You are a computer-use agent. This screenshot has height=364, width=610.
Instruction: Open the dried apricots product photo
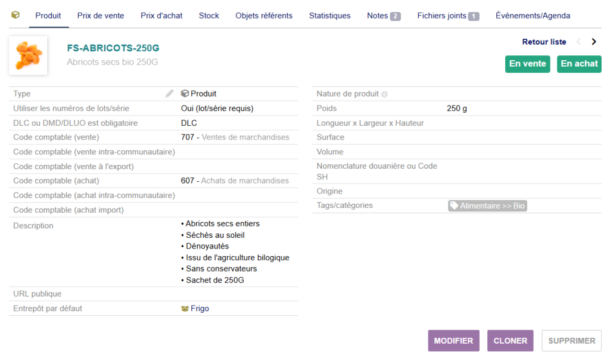(x=28, y=55)
